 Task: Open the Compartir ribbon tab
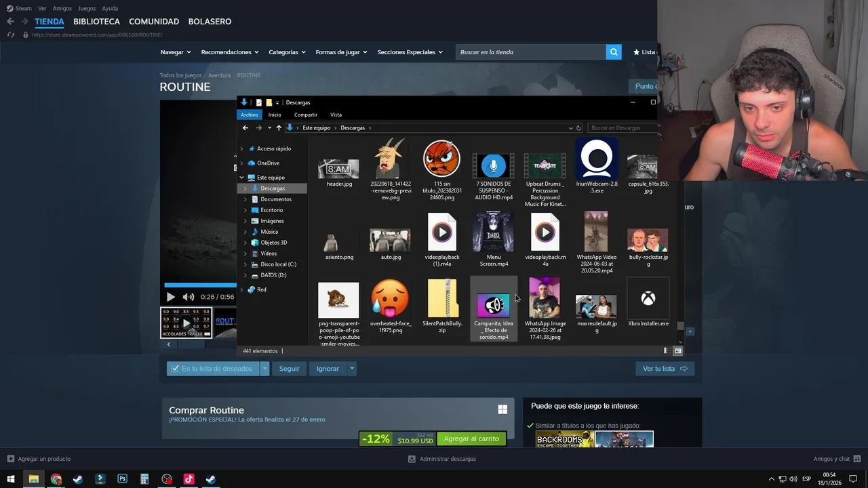306,115
